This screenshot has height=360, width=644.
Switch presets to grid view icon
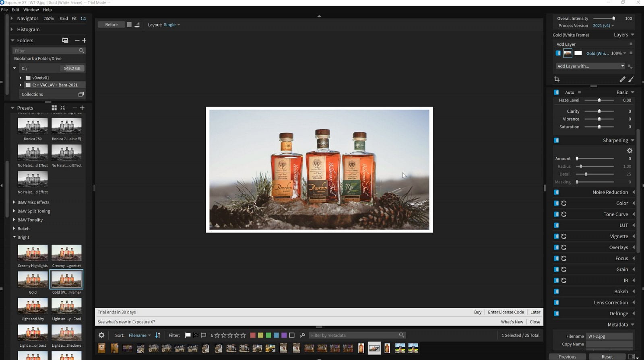[x=54, y=108]
